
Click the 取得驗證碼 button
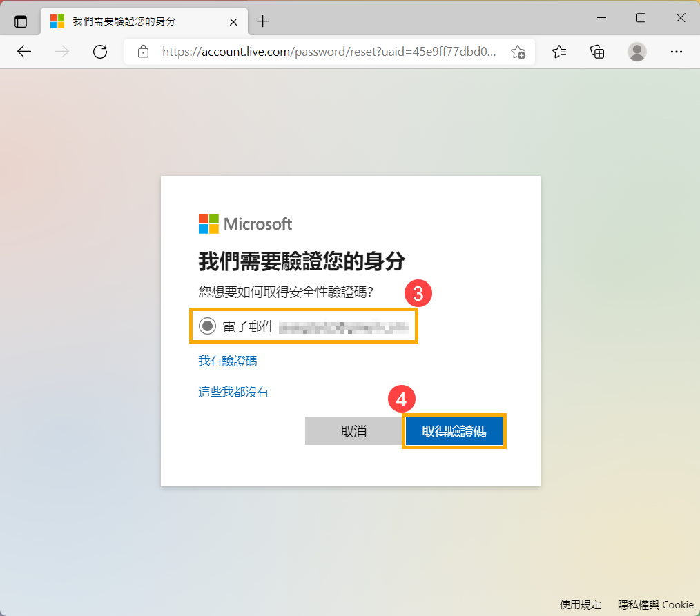[x=454, y=431]
